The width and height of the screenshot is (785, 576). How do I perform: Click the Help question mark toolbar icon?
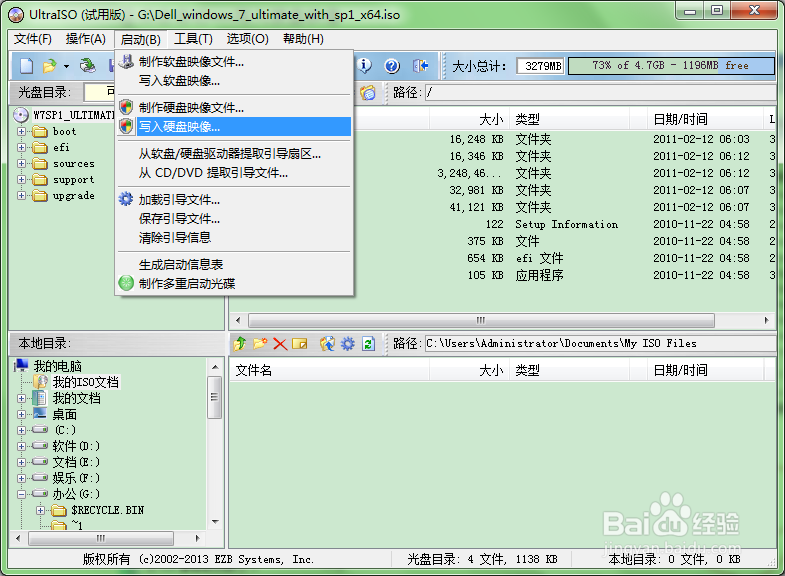pyautogui.click(x=392, y=66)
